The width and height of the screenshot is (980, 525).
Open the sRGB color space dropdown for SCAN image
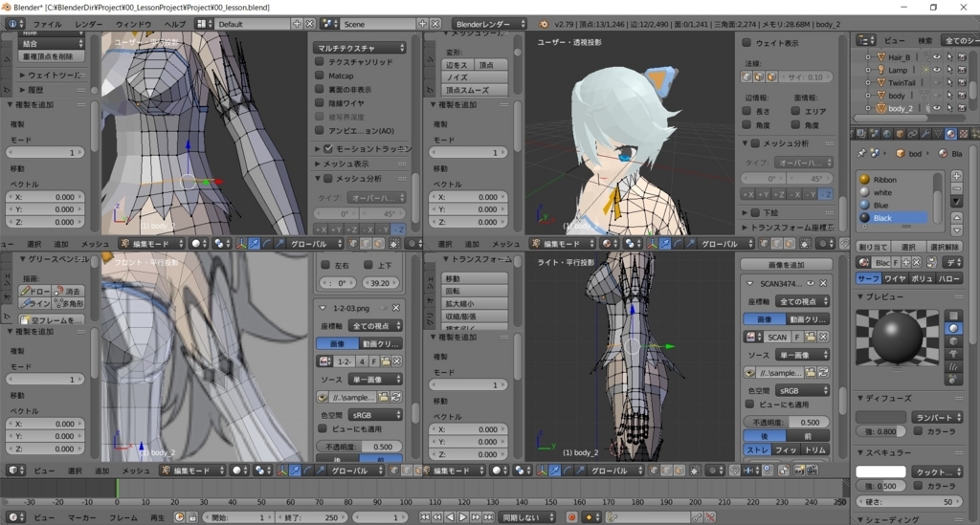click(x=803, y=390)
